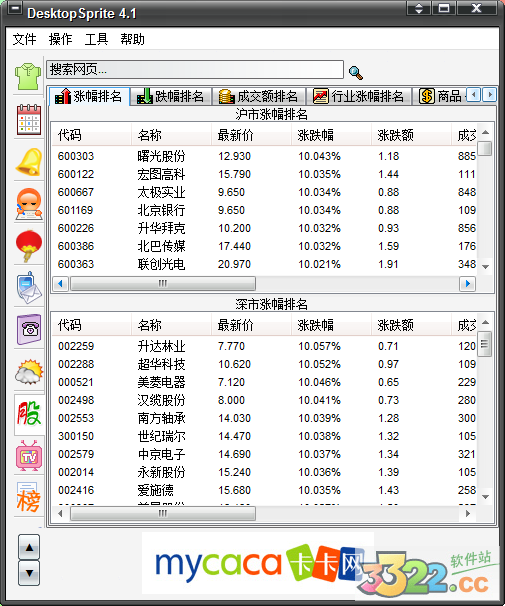Select stock row 600303 曙光股份
The width and height of the screenshot is (505, 606).
click(265, 156)
